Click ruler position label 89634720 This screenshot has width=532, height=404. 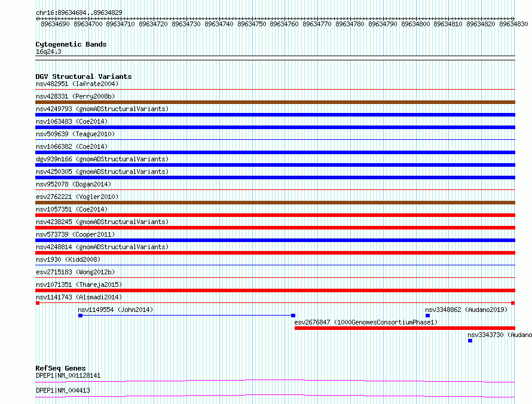click(153, 24)
